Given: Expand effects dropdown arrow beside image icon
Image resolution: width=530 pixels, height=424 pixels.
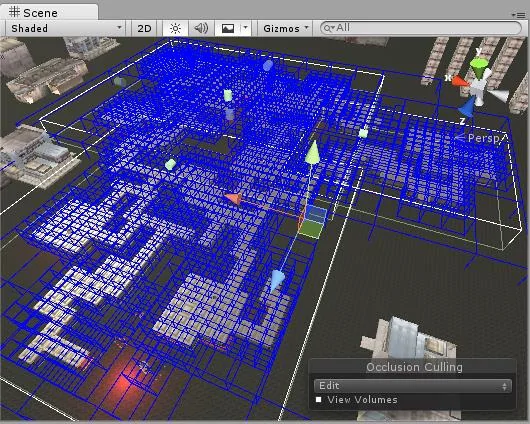Looking at the screenshot, I should pos(246,28).
